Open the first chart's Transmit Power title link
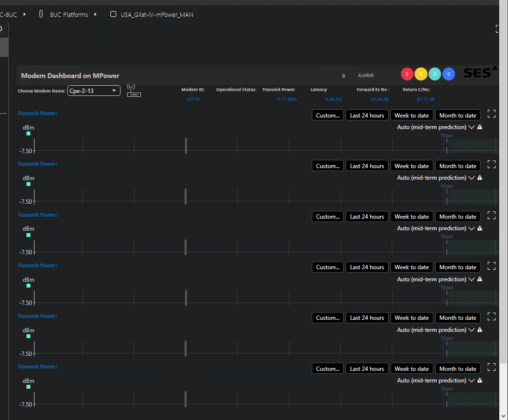This screenshot has width=508, height=420. click(x=38, y=113)
